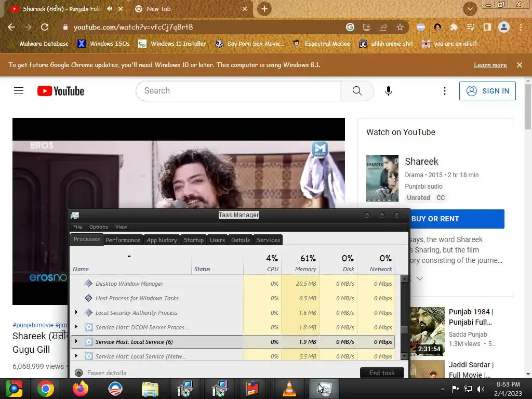Open the Chrome three-dot menu

[x=521, y=27]
